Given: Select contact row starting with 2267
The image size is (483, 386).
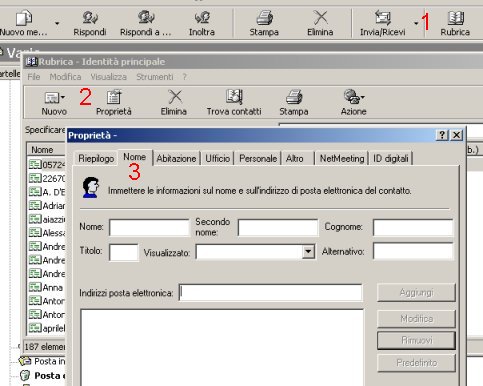Looking at the screenshot, I should (x=47, y=178).
